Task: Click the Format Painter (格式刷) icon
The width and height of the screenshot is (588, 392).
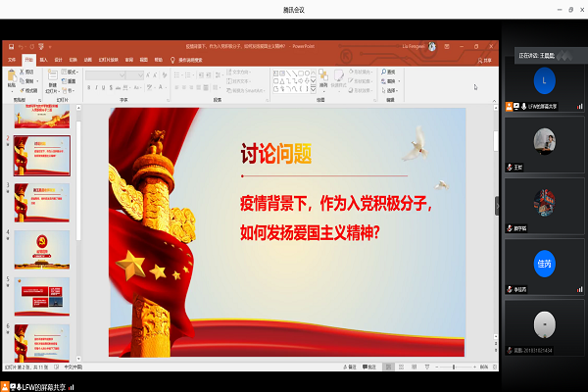Action: pyautogui.click(x=30, y=89)
